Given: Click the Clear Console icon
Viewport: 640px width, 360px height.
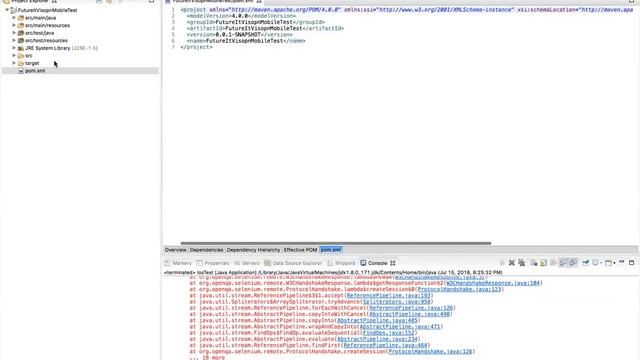Looking at the screenshot, I should 534,263.
